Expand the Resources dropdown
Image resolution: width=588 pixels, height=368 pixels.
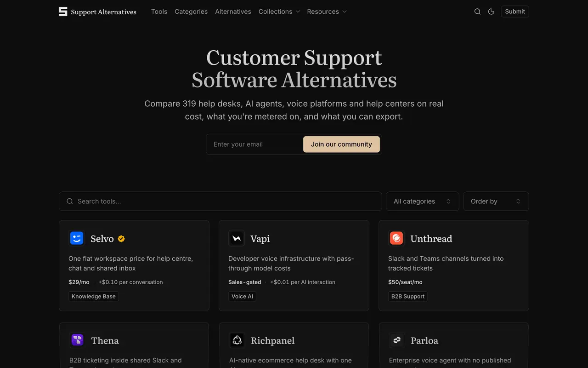click(327, 11)
